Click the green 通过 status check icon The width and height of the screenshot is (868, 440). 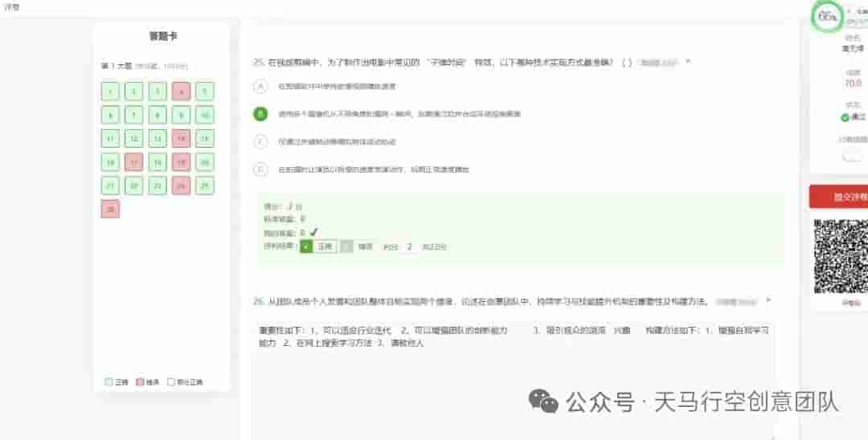(845, 117)
